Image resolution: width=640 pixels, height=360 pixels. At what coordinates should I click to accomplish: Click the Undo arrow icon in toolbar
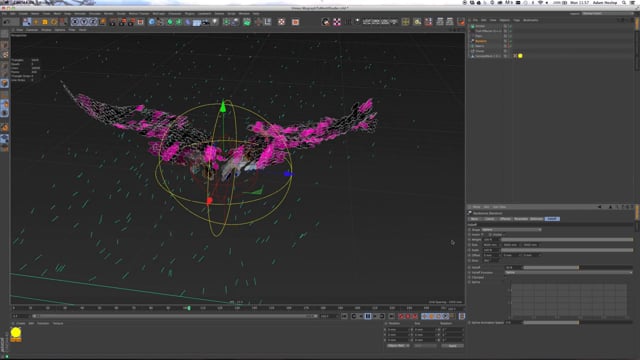(x=6, y=22)
